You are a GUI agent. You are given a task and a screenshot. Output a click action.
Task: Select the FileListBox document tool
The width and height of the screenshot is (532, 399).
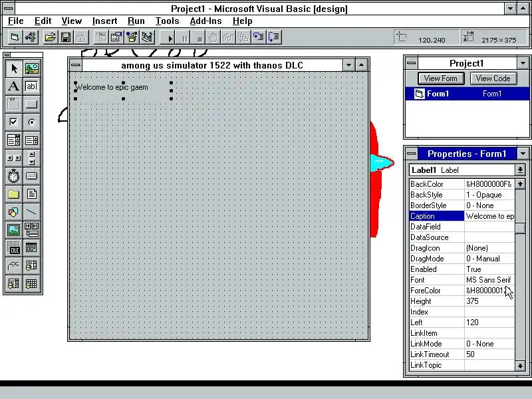pyautogui.click(x=31, y=194)
